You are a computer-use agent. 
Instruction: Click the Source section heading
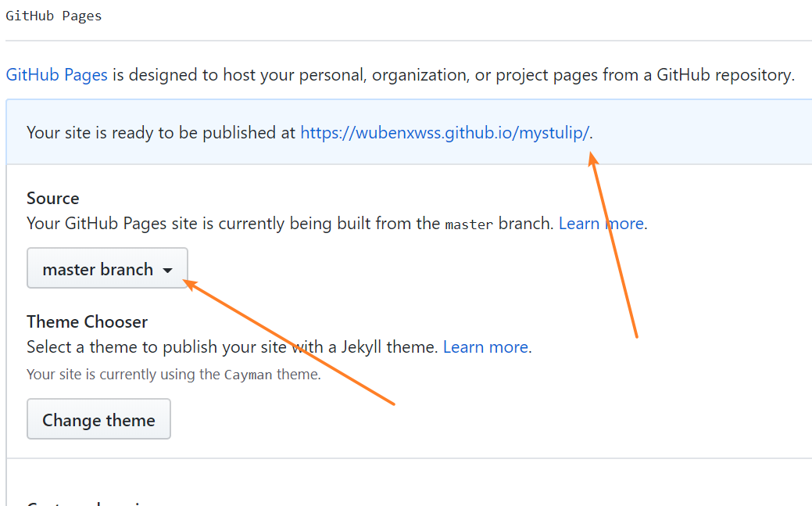53,199
